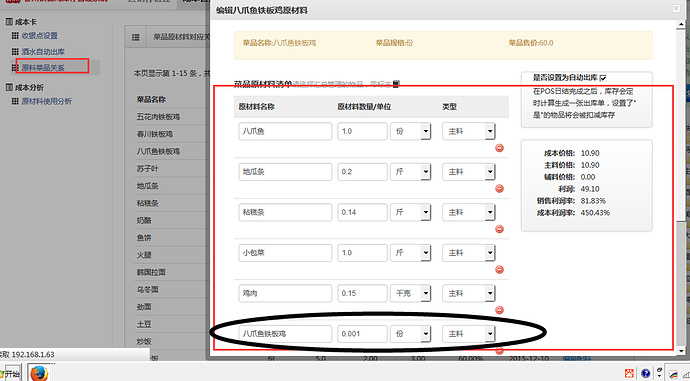The height and width of the screenshot is (381, 690).
Task: Click the add-material icon beside 菜品原材料清单
Action: [396, 84]
